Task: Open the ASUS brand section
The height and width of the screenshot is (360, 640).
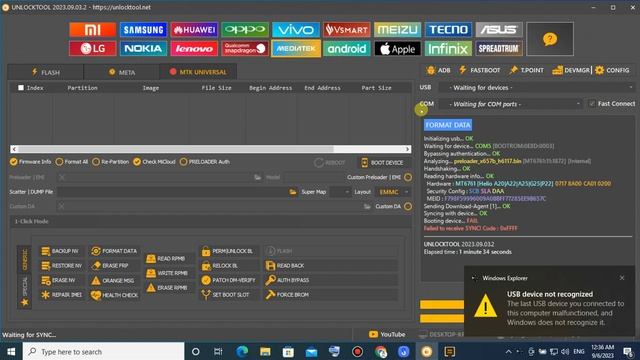Action: pos(499,29)
